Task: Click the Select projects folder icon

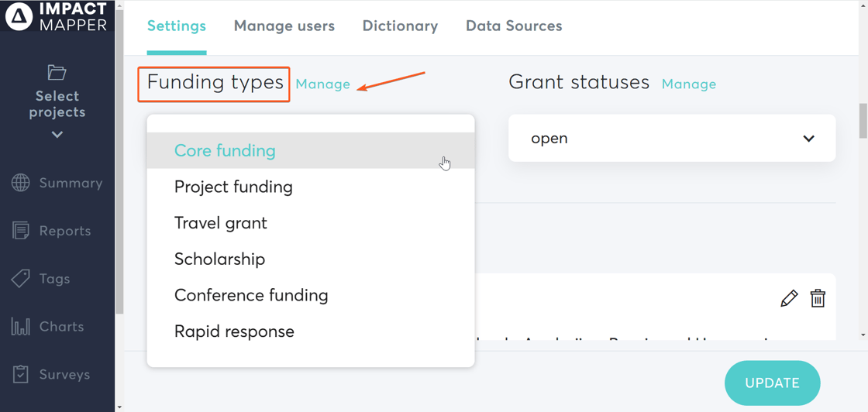Action: pos(57,73)
